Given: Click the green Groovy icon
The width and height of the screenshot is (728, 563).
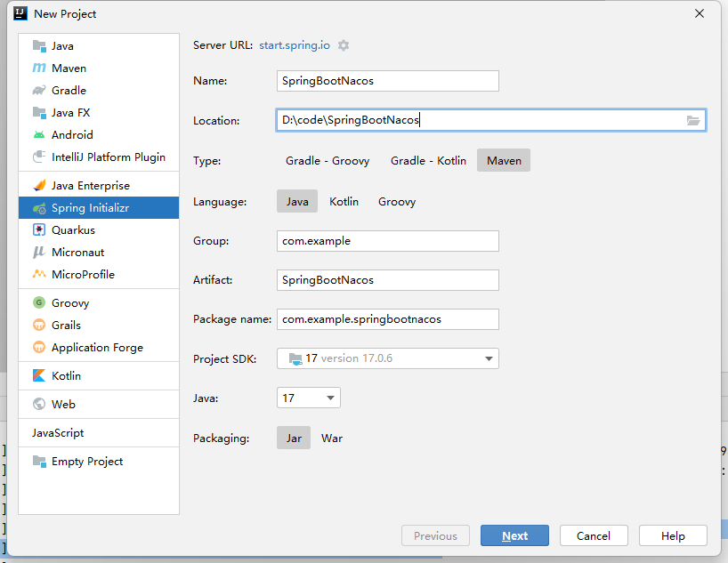Looking at the screenshot, I should [x=39, y=303].
